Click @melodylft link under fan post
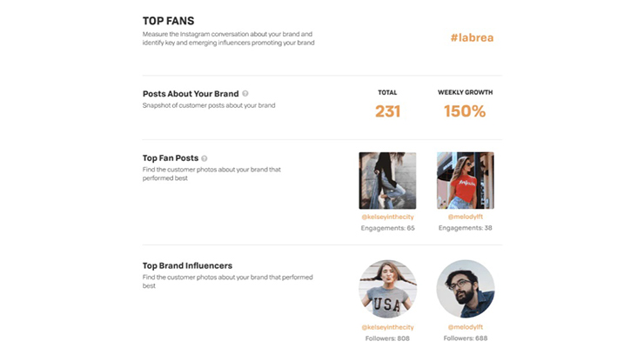This screenshot has height=348, width=644. [466, 217]
